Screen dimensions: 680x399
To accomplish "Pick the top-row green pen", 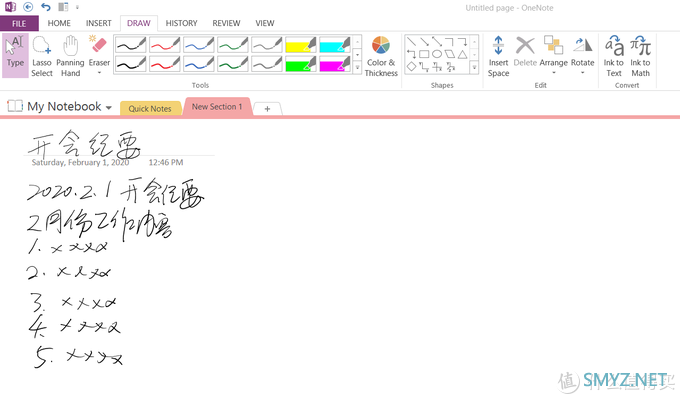I will click(x=232, y=45).
